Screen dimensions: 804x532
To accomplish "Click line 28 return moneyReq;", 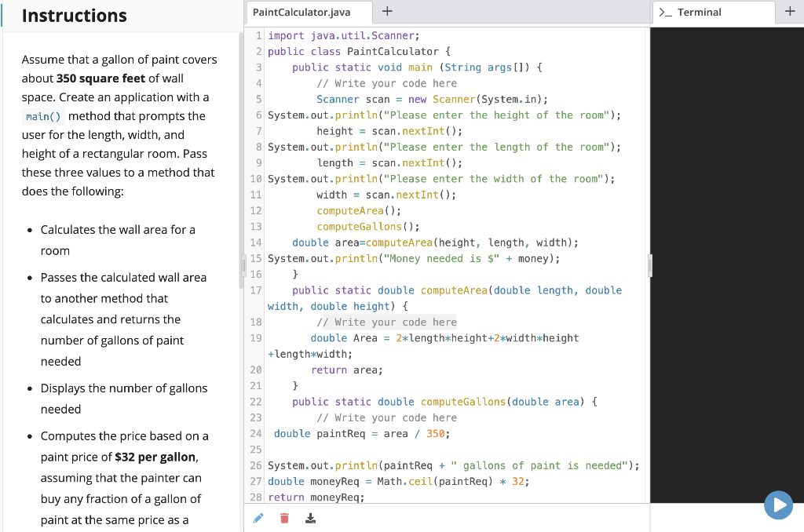I will 316,497.
